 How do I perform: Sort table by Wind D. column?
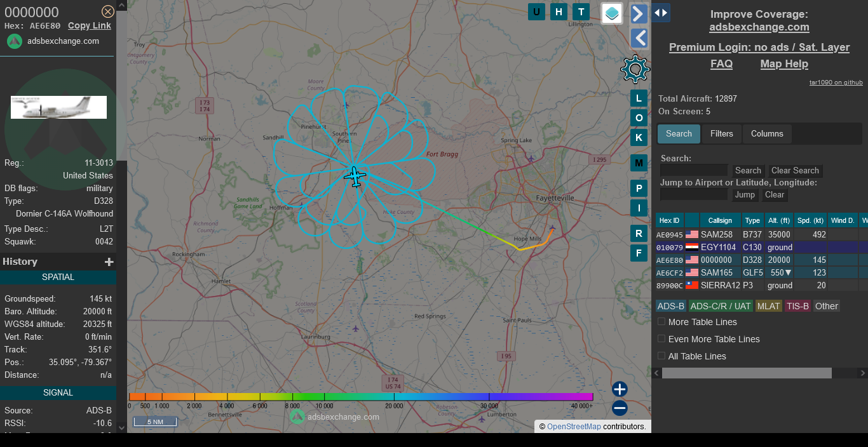(843, 220)
